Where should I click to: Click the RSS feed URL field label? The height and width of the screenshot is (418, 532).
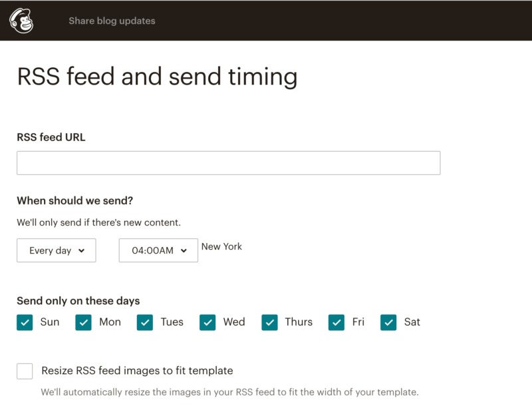click(x=51, y=137)
